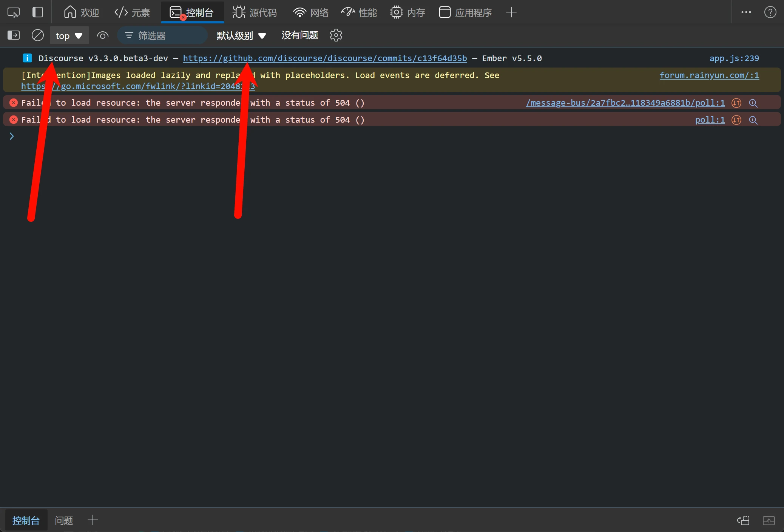This screenshot has height=532, width=784.
Task: Open the three-dots customize menu
Action: [x=746, y=12]
